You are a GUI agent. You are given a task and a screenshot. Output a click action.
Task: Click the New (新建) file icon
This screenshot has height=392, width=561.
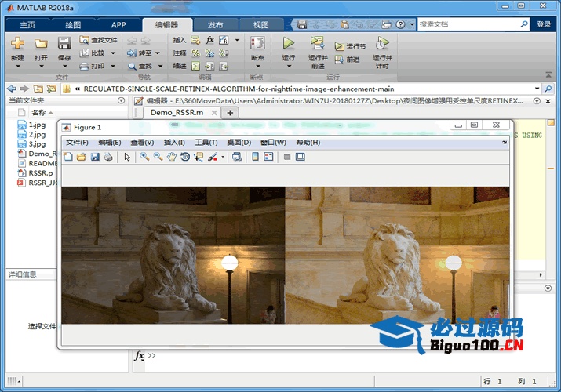pos(17,45)
